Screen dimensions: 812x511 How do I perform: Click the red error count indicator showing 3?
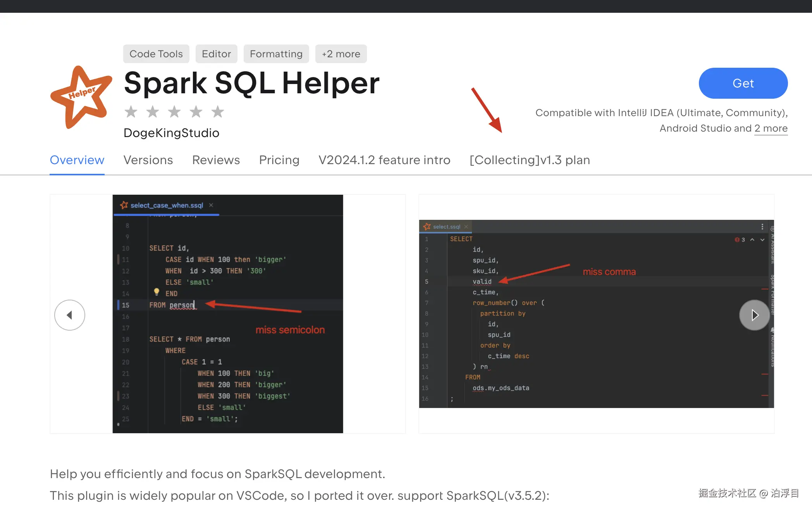pos(740,240)
